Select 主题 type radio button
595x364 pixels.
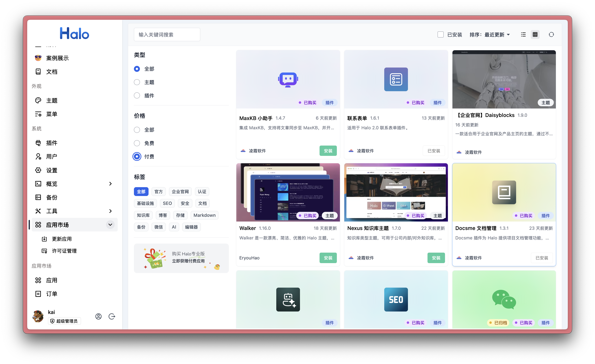137,82
